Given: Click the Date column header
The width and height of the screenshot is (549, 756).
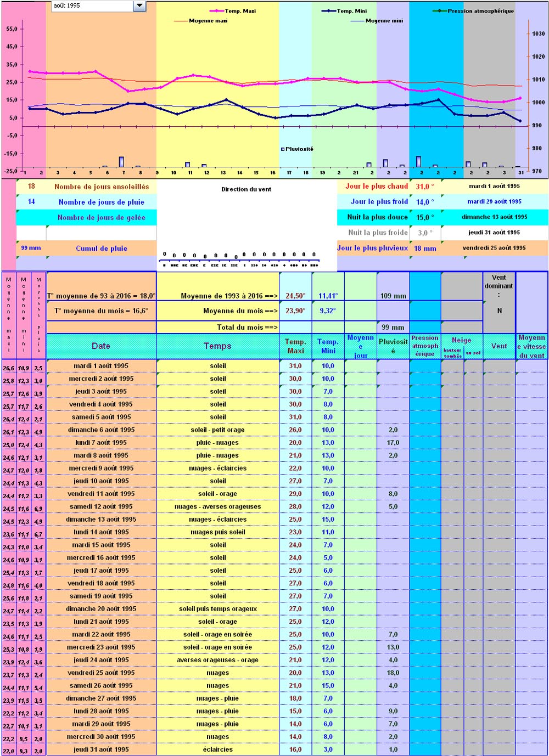Looking at the screenshot, I should tap(101, 346).
